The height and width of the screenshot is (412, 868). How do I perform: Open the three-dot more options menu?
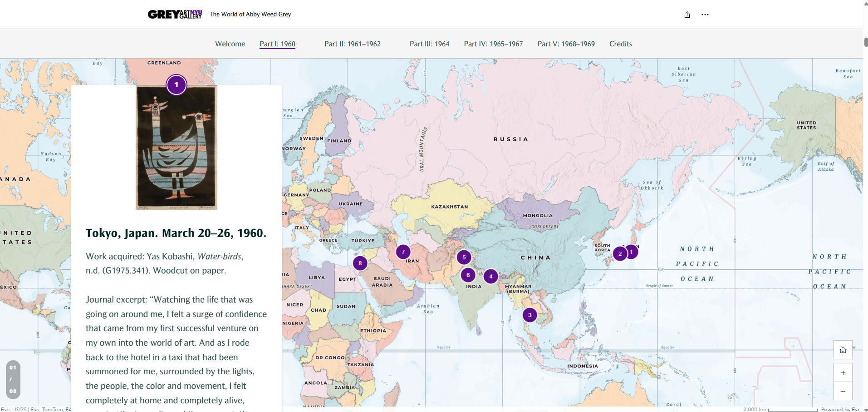pyautogui.click(x=705, y=15)
